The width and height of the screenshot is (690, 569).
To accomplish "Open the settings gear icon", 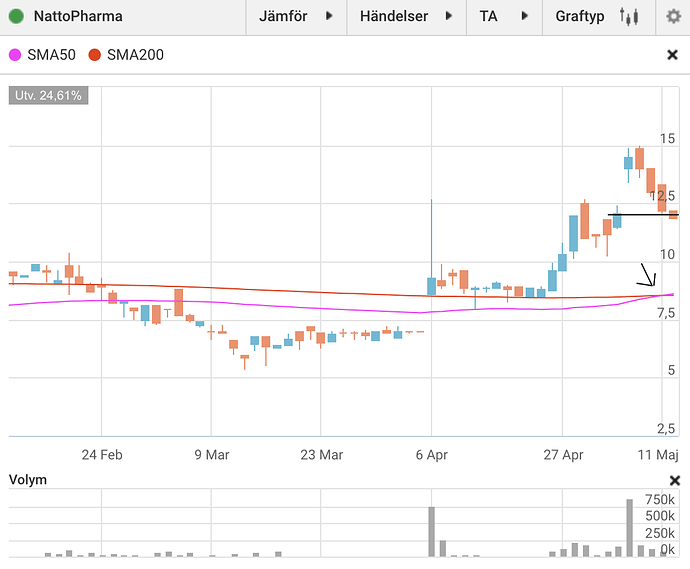I will [x=673, y=17].
